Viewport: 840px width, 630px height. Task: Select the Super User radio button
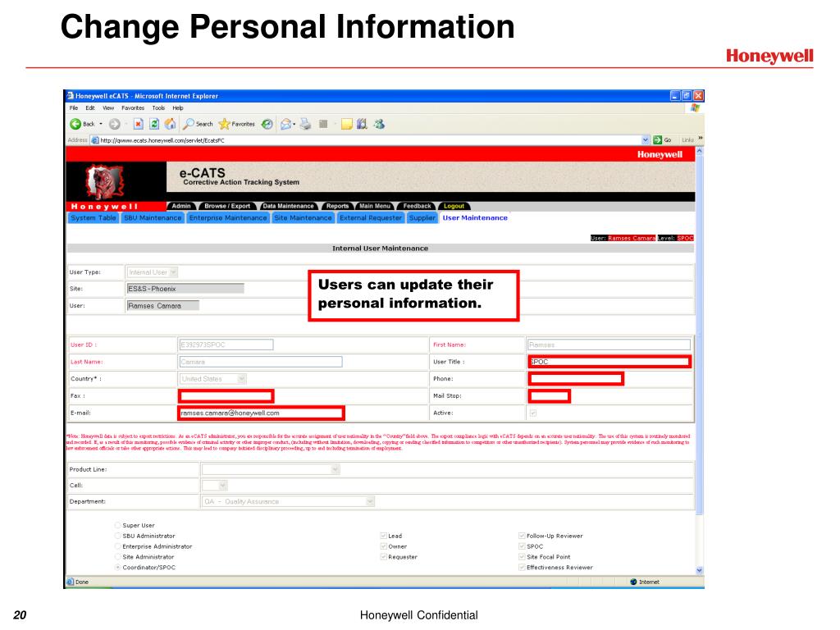(118, 526)
